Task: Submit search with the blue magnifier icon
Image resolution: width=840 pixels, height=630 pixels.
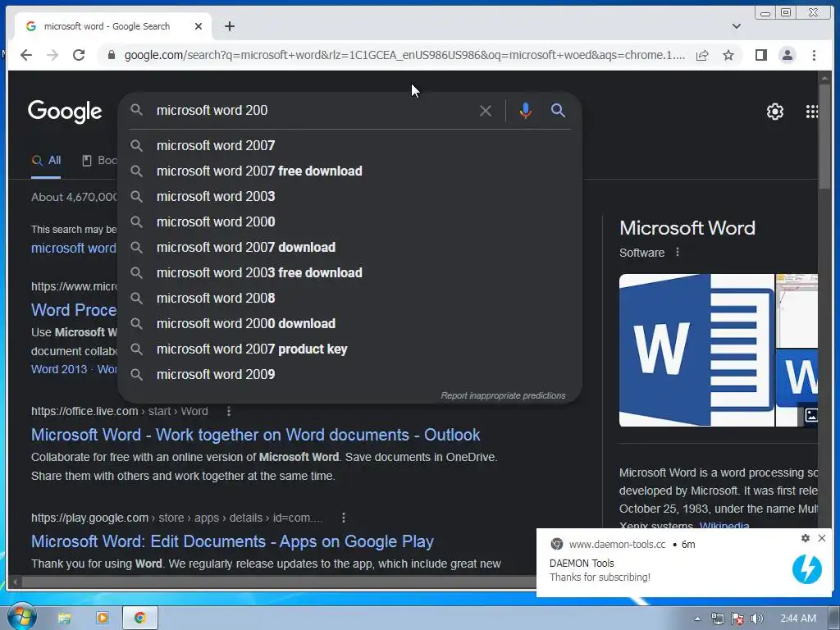Action: pos(558,111)
